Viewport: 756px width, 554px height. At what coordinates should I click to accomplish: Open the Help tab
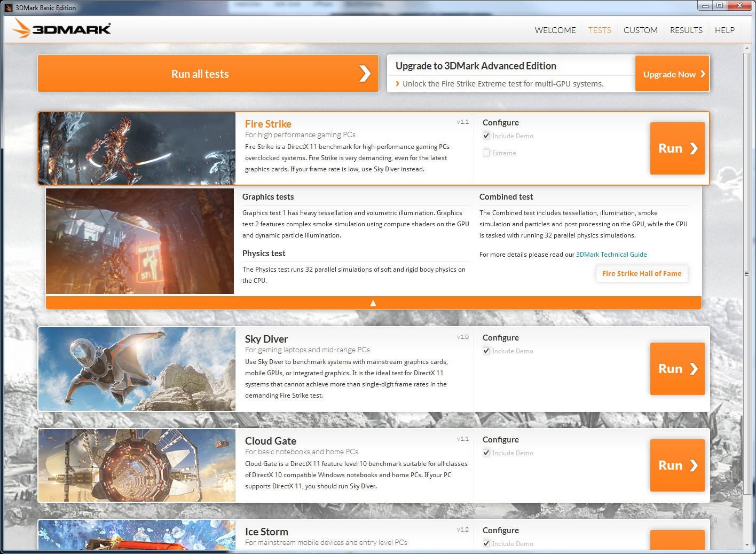(x=724, y=30)
